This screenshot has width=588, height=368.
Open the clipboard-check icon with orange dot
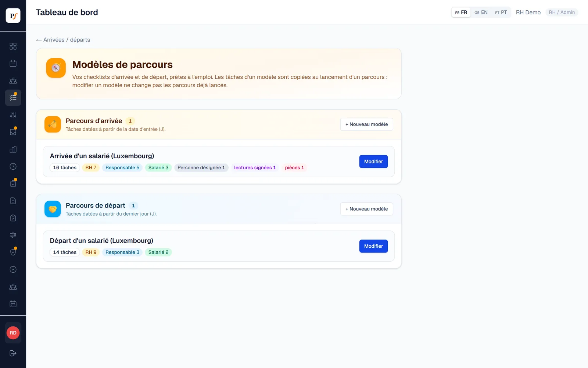pyautogui.click(x=13, y=184)
